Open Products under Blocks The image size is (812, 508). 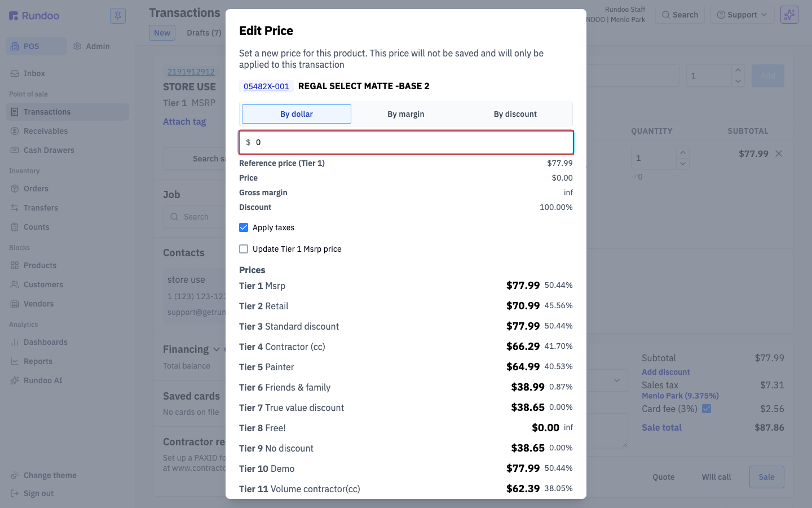pos(68,265)
